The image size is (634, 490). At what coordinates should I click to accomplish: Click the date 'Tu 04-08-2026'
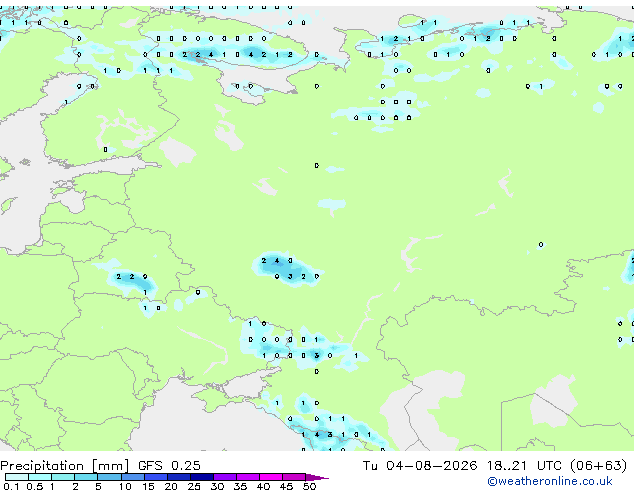420,466
